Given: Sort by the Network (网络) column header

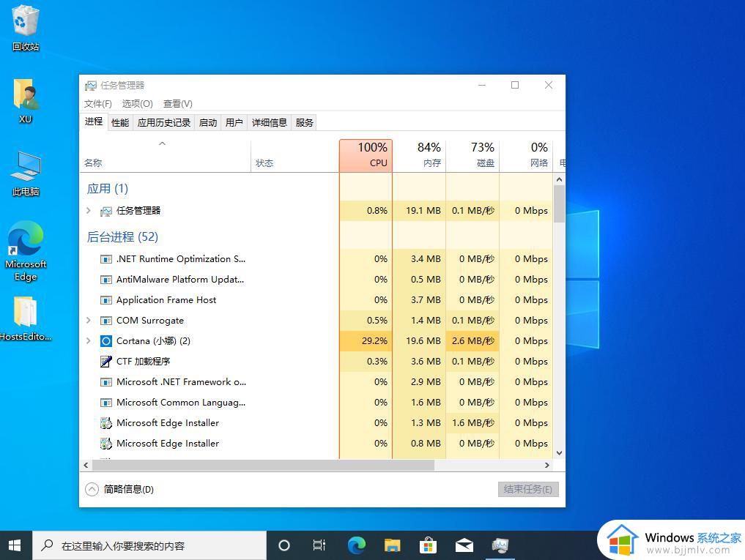Looking at the screenshot, I should point(526,155).
